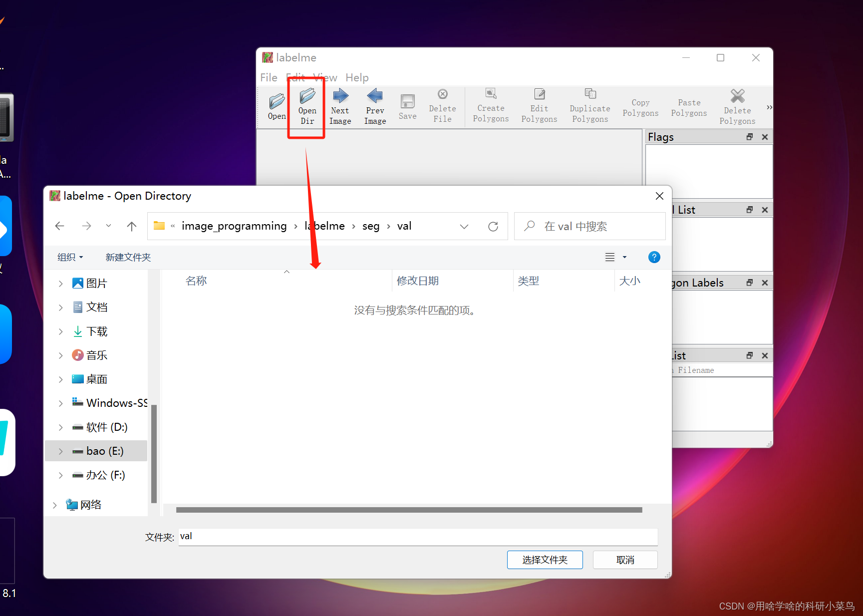
Task: Refresh the val folder view
Action: coord(493,226)
